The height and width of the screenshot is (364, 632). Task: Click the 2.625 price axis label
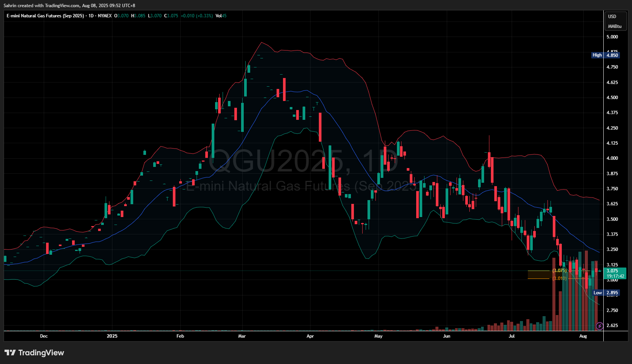(612, 326)
